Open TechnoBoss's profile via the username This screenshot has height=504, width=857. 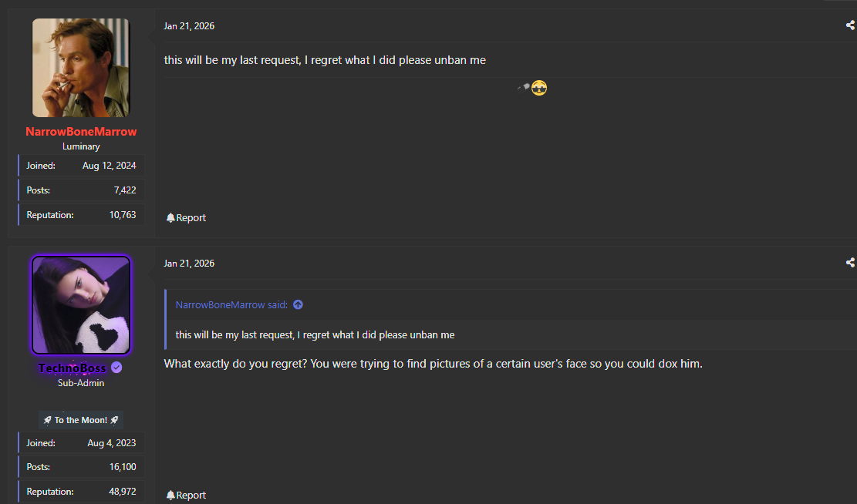coord(72,368)
